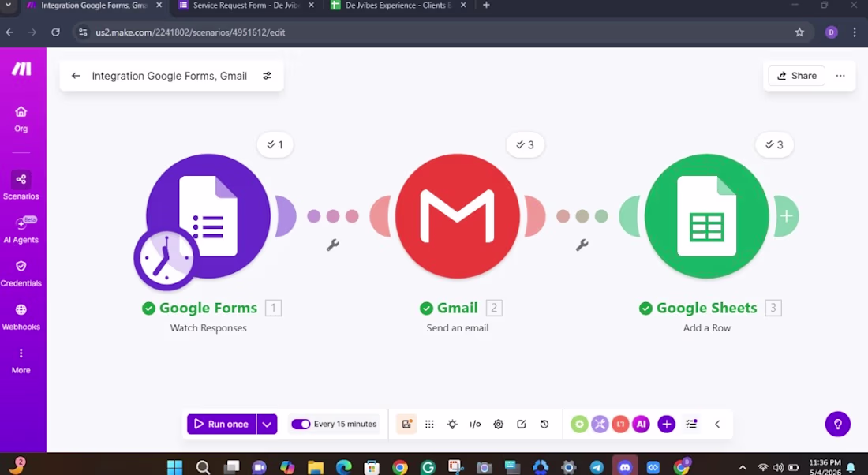Open the three-dot menu beside Share
The width and height of the screenshot is (868, 475).
coord(840,76)
